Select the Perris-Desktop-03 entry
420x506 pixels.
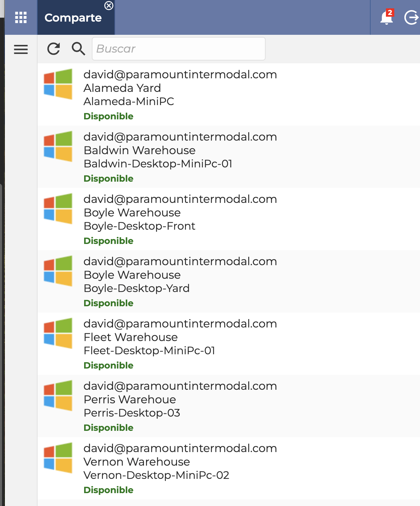click(x=229, y=406)
